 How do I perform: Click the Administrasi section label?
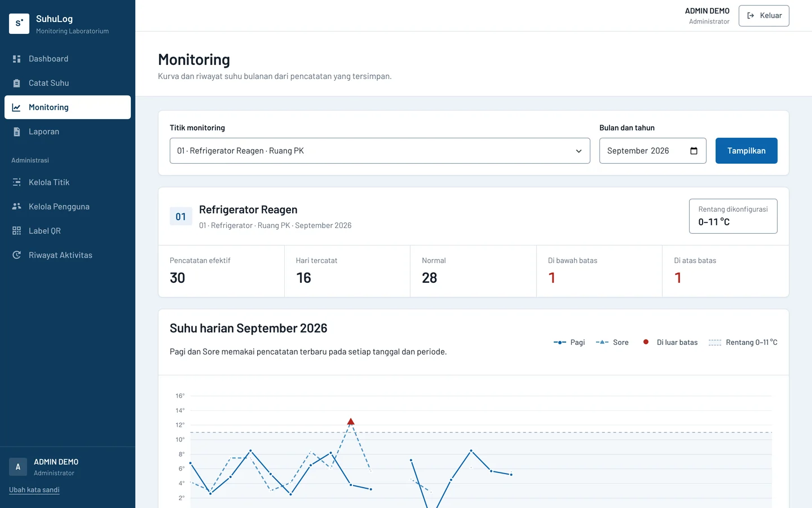click(x=30, y=160)
